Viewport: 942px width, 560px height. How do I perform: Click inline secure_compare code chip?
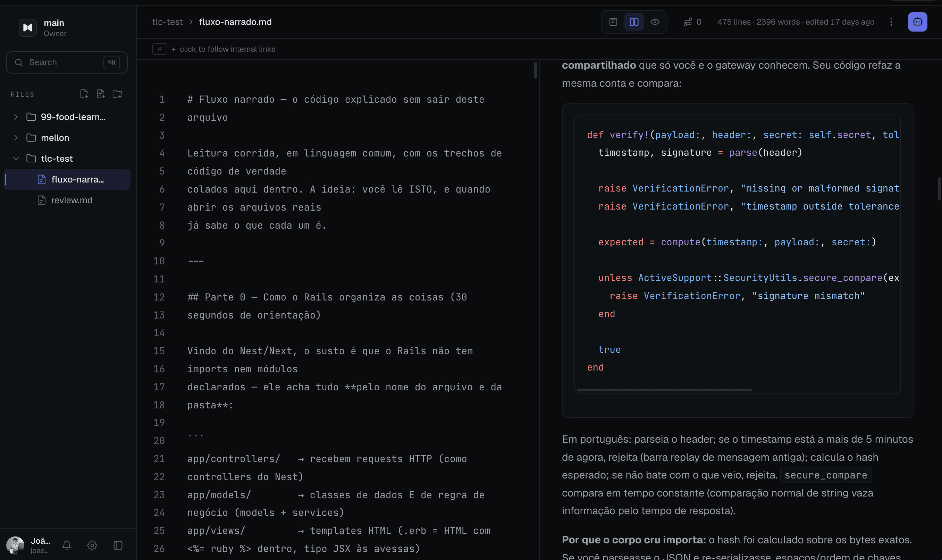(825, 475)
